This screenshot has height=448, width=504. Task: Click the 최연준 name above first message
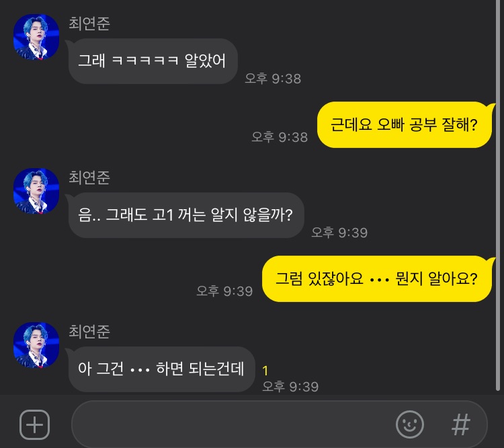[x=89, y=24]
